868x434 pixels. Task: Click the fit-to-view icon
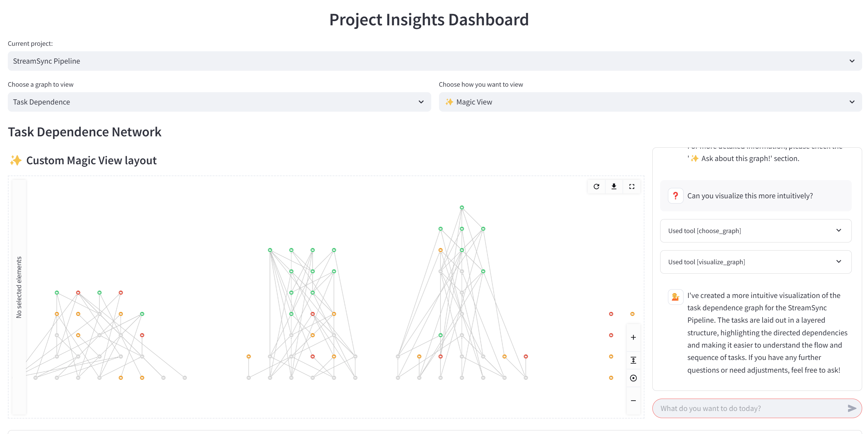pyautogui.click(x=633, y=360)
